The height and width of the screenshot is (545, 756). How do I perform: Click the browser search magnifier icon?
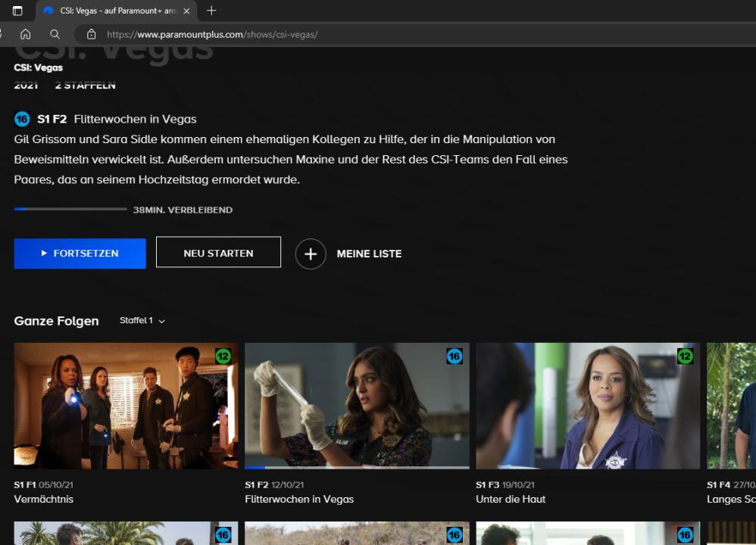[x=55, y=34]
